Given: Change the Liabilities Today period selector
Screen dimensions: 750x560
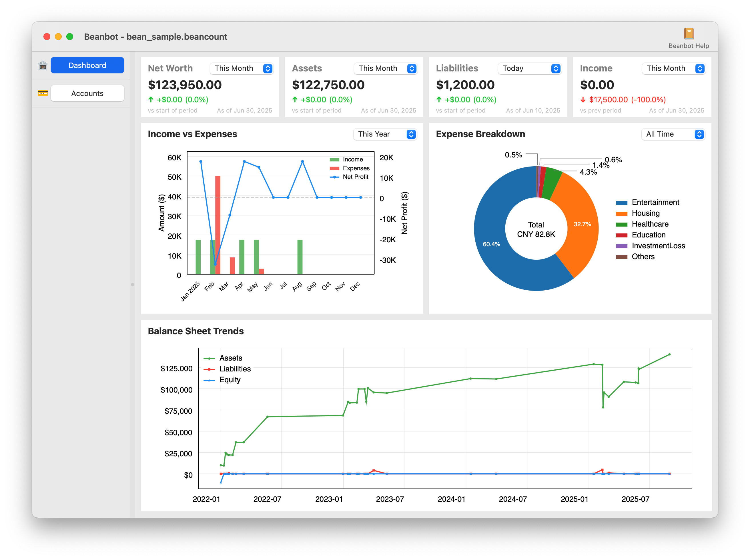Looking at the screenshot, I should click(529, 69).
